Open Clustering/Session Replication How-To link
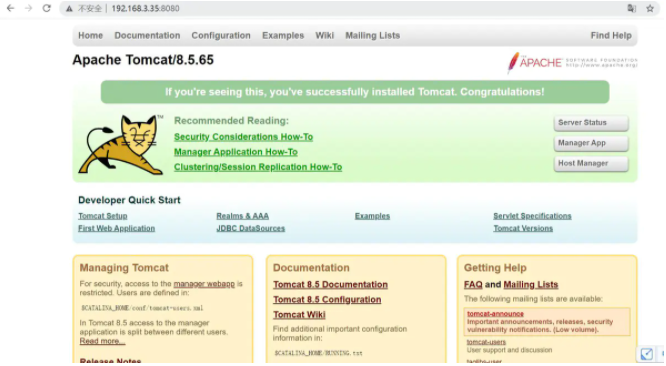The width and height of the screenshot is (666, 366). [258, 167]
